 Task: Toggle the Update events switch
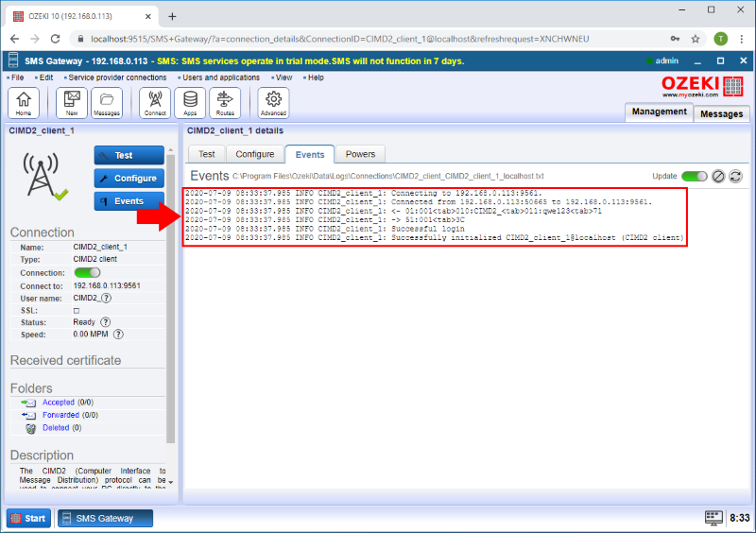coord(695,176)
